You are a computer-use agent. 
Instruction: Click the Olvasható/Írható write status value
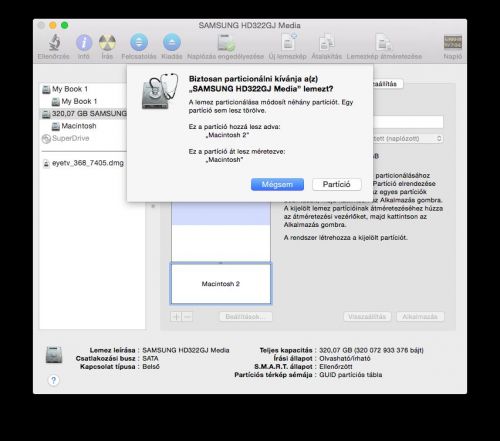345,358
